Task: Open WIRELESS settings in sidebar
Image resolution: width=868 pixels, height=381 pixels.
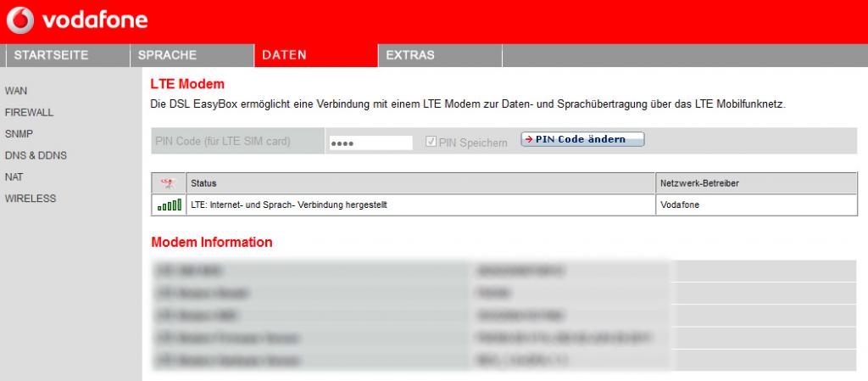Action: [31, 199]
